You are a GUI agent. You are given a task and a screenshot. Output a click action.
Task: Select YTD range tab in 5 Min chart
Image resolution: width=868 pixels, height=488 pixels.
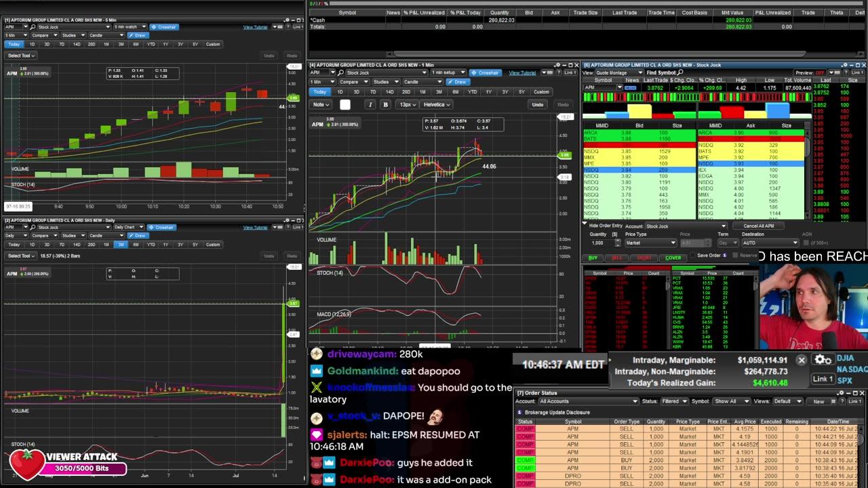pyautogui.click(x=151, y=44)
